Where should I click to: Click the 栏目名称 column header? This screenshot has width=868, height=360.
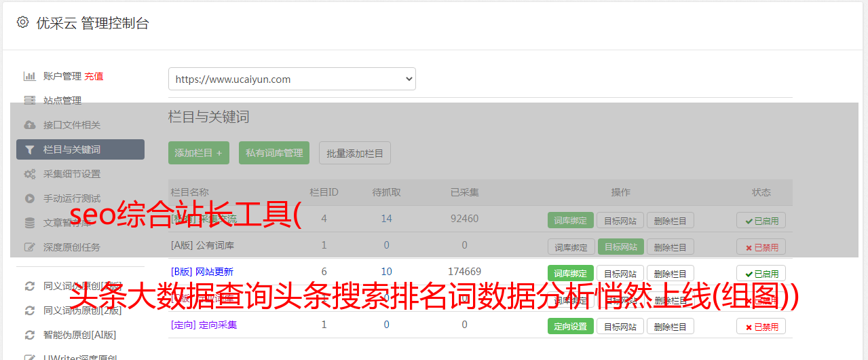(189, 192)
